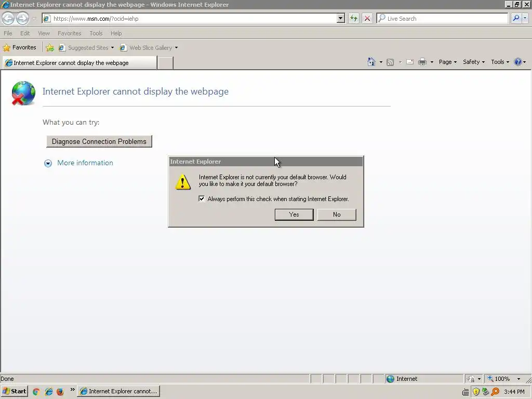The image size is (532, 399).
Task: Expand the address bar history dropdown
Action: (x=341, y=19)
